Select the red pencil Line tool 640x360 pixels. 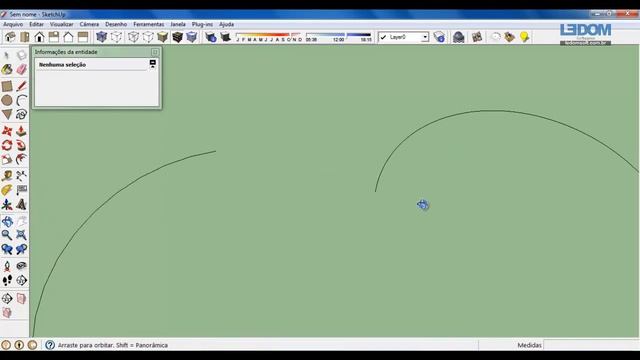pyautogui.click(x=21, y=86)
